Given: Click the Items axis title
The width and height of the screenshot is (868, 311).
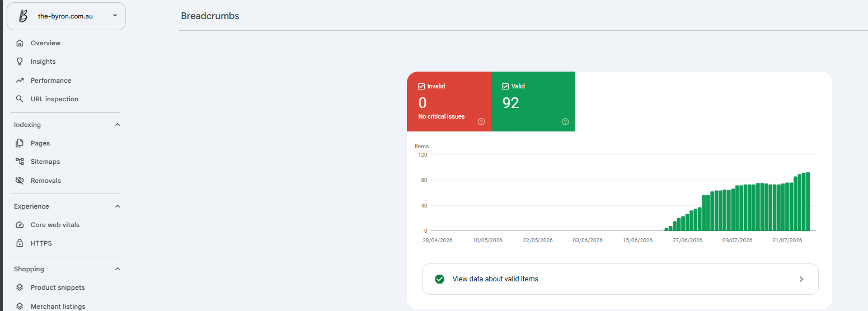Looking at the screenshot, I should coord(421,147).
